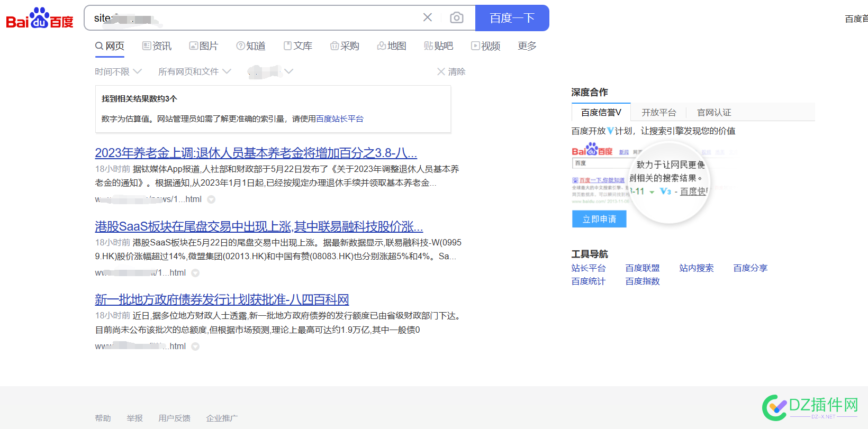Open the 知道 tab
The image size is (868, 429).
[251, 46]
